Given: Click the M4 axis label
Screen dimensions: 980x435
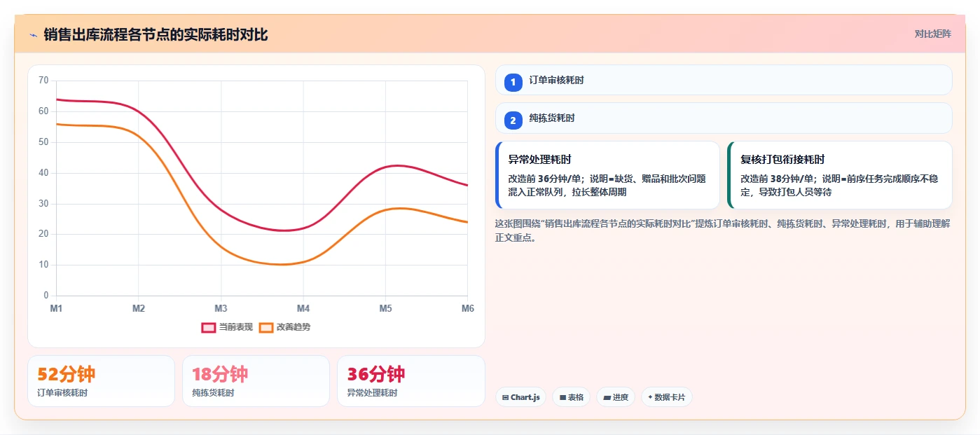Looking at the screenshot, I should click(303, 308).
